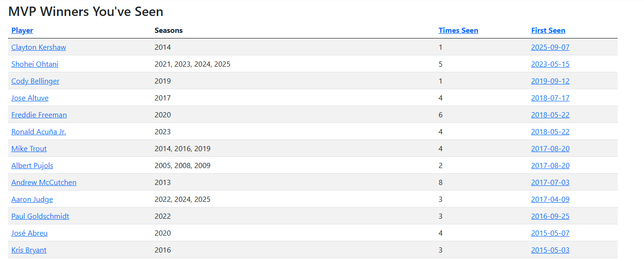The image size is (644, 261).
Task: Sort by the Times Seen header
Action: tap(458, 31)
